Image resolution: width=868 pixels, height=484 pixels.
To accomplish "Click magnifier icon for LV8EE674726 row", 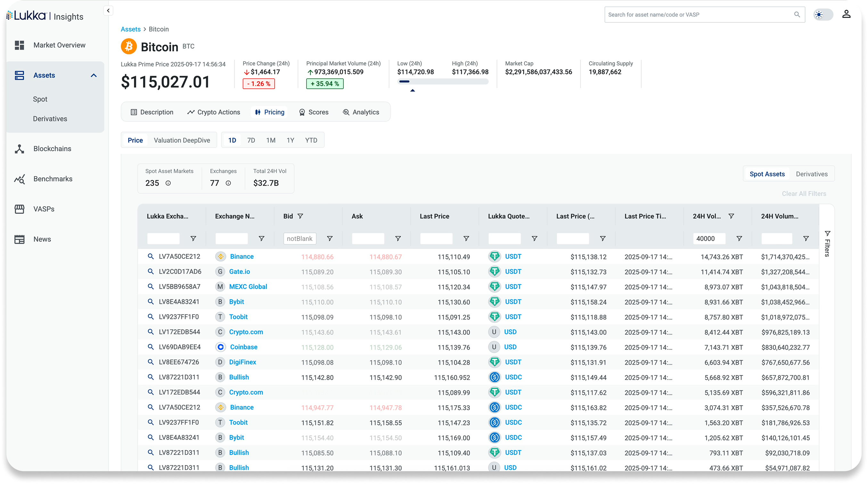I will point(151,362).
